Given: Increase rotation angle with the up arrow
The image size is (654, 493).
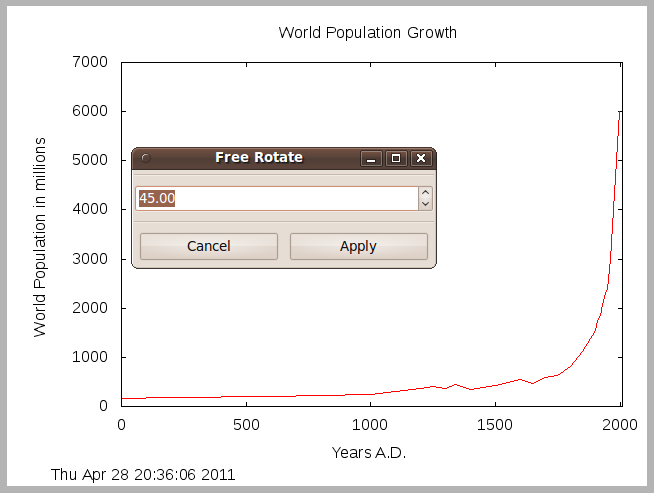Looking at the screenshot, I should pos(425,193).
